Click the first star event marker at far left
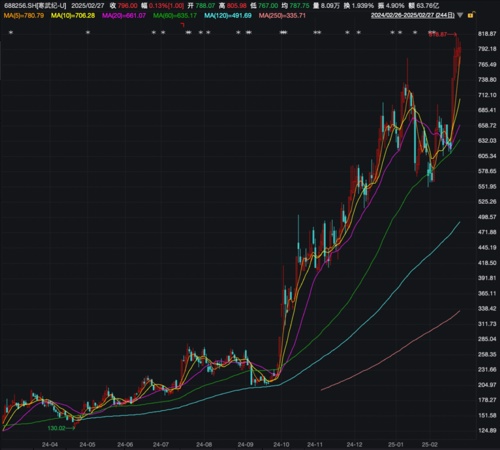Screen dimensions: 500x450 pyautogui.click(x=11, y=32)
